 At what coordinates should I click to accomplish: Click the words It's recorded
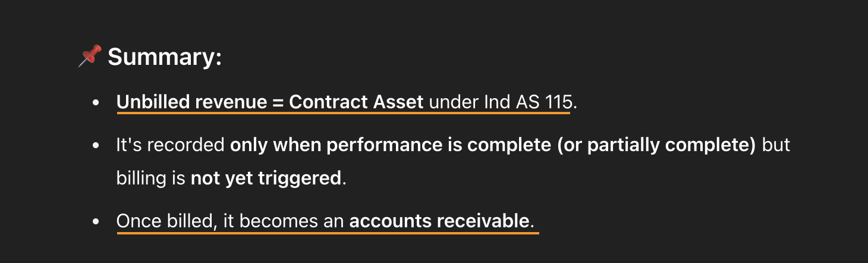[x=171, y=145]
